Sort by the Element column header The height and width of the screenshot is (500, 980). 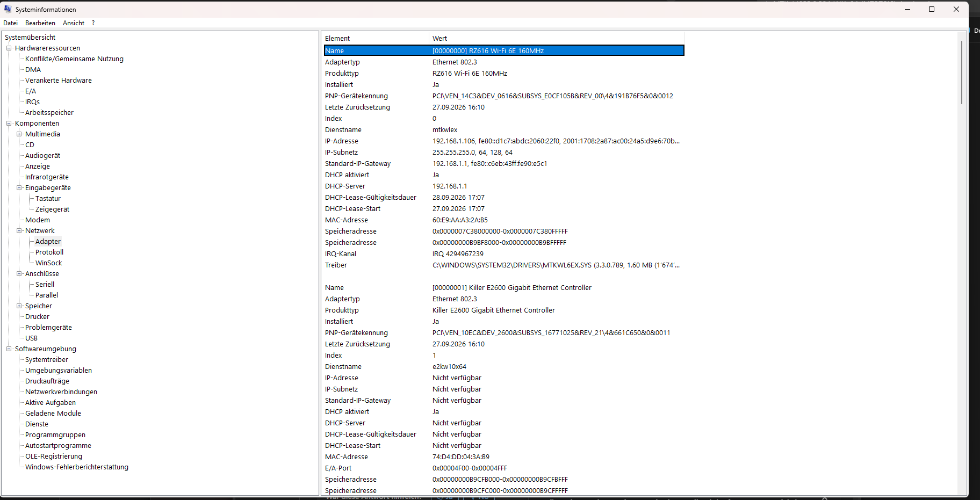[375, 39]
